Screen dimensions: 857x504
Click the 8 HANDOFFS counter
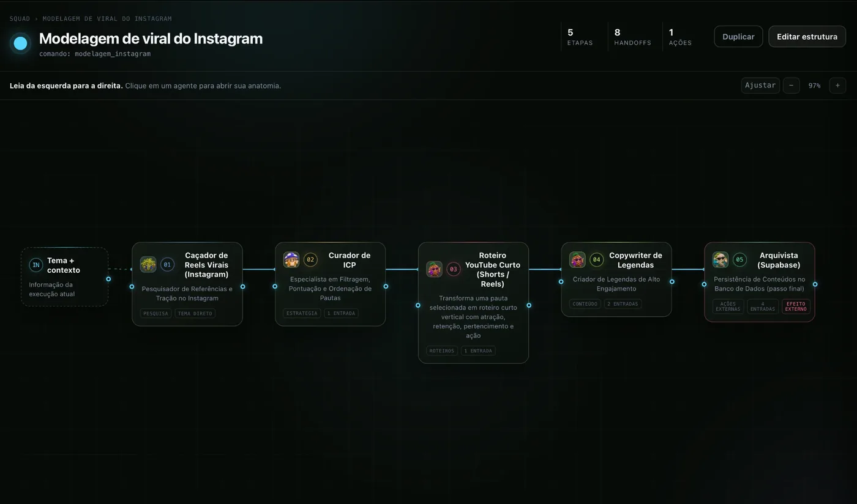(632, 37)
